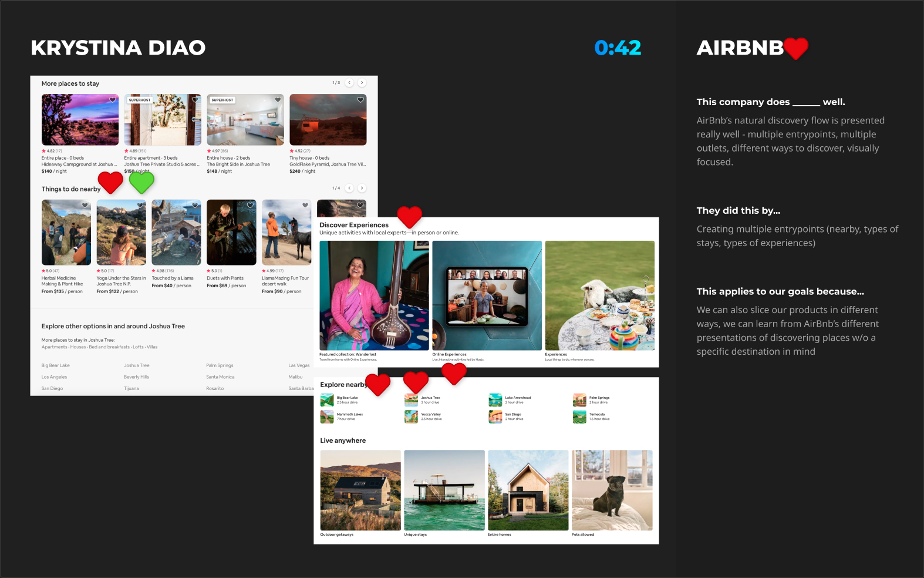Select the Big Bear Lake icon in Explore nearby
Screen dimensions: 924x578
[x=327, y=400]
